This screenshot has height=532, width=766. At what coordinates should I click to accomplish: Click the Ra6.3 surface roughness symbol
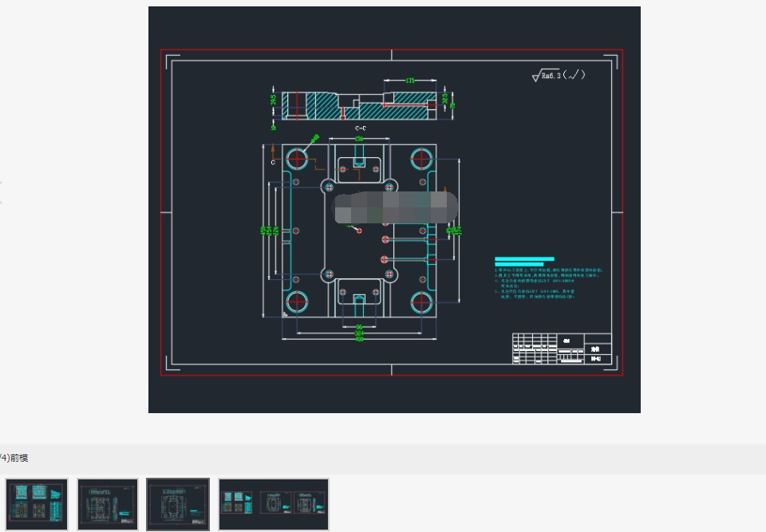[x=558, y=75]
